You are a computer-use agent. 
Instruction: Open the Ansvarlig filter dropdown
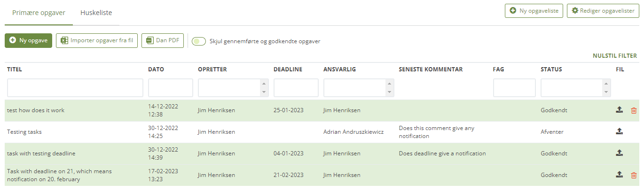(x=358, y=88)
